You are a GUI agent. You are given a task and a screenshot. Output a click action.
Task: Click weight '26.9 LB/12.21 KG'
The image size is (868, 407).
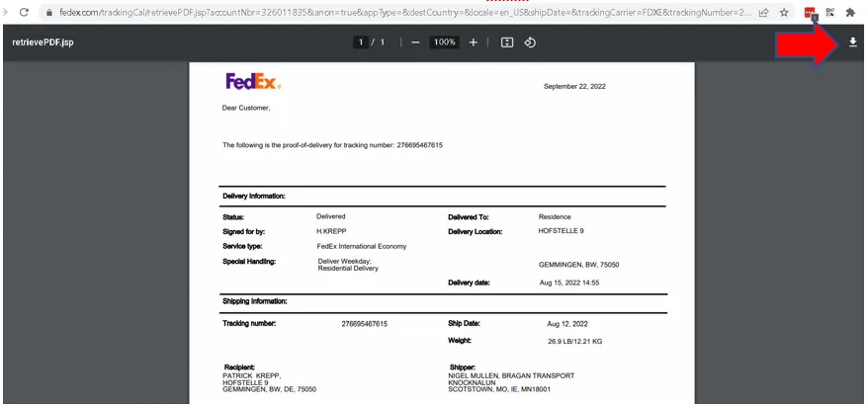point(575,342)
